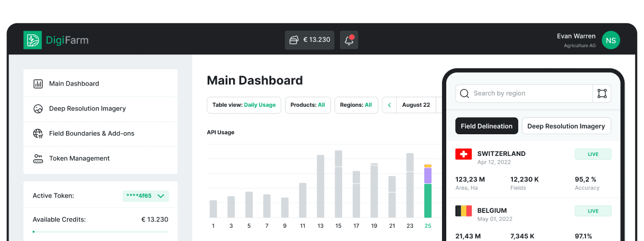Click the green bar for day 25
This screenshot has height=241, width=644.
point(428,201)
